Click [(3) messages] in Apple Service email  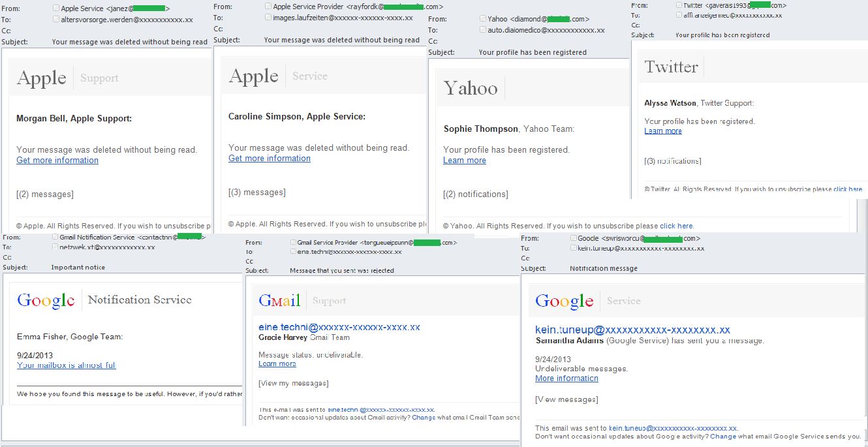tap(257, 193)
